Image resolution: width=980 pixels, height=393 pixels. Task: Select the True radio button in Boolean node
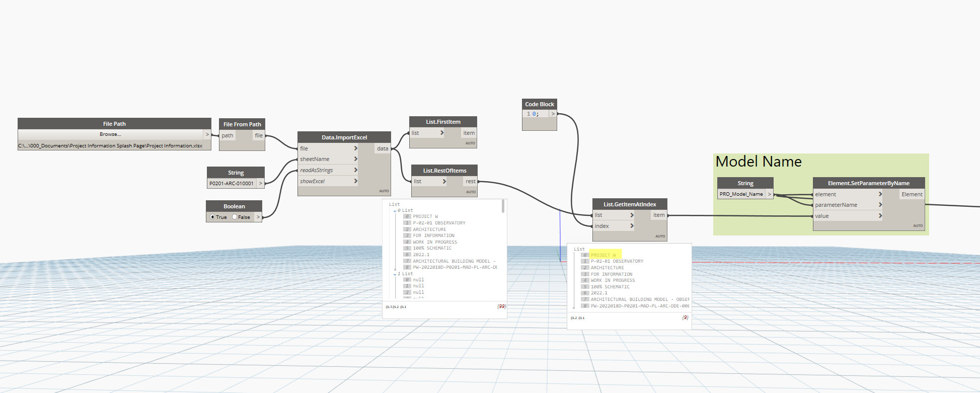pos(212,217)
